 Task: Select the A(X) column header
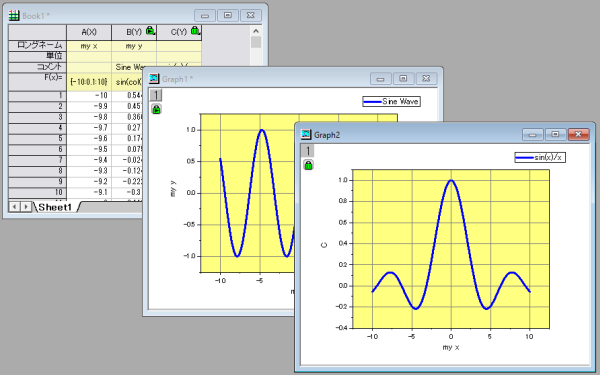pos(89,32)
